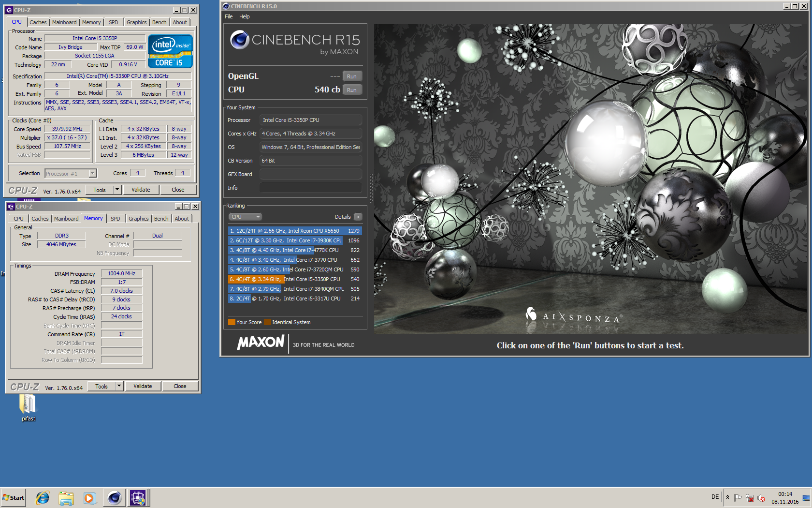
Task: Click Close in the CPU window
Action: [x=178, y=190]
